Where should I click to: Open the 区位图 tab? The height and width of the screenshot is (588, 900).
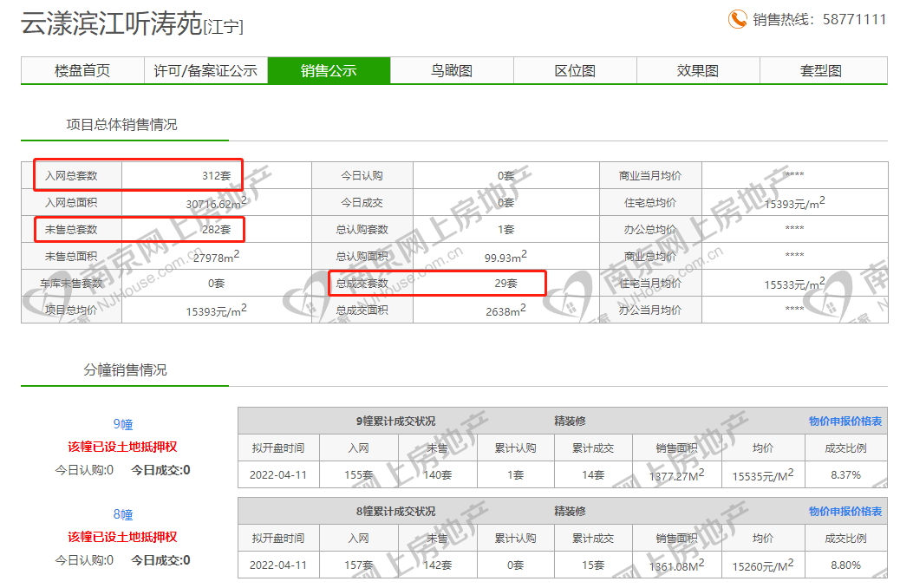coord(575,71)
